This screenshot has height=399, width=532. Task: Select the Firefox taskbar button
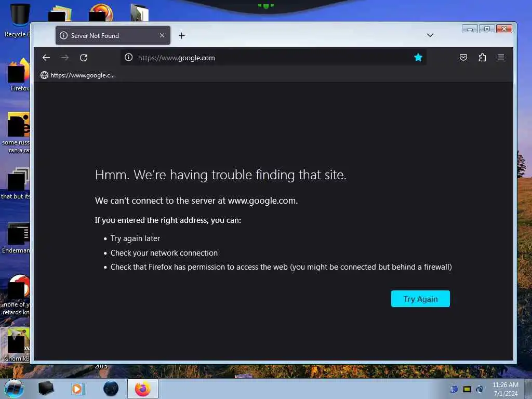tap(143, 389)
